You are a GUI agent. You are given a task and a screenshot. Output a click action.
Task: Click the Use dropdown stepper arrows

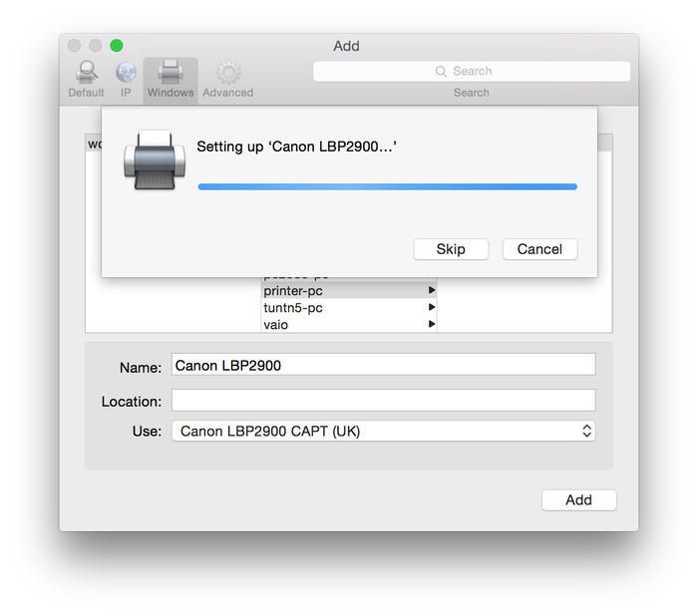point(586,431)
